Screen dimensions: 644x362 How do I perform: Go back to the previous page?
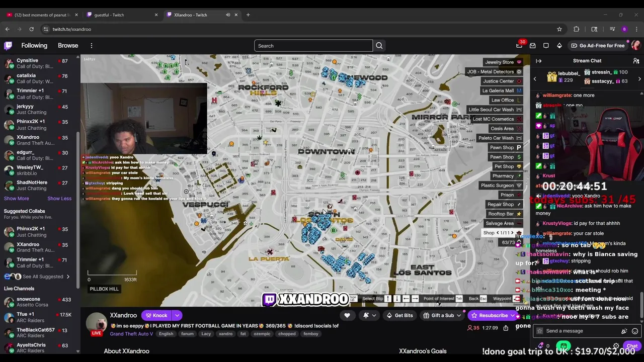(8, 29)
